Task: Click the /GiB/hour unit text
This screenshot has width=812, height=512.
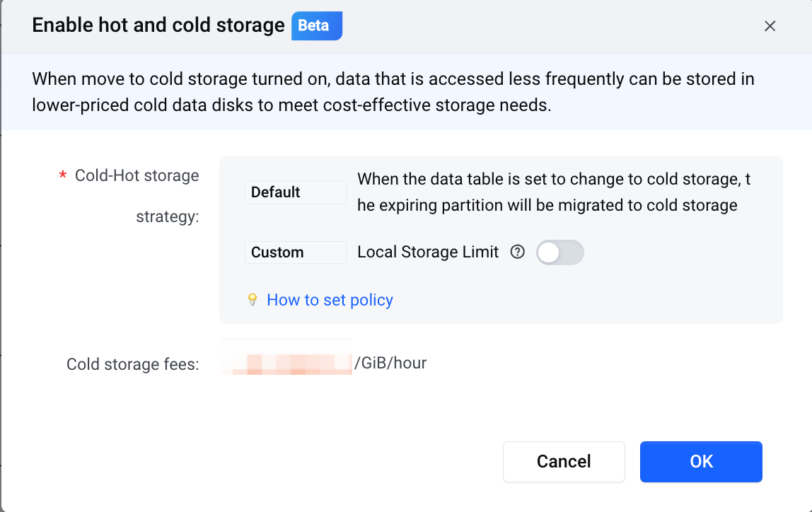Action: click(390, 363)
